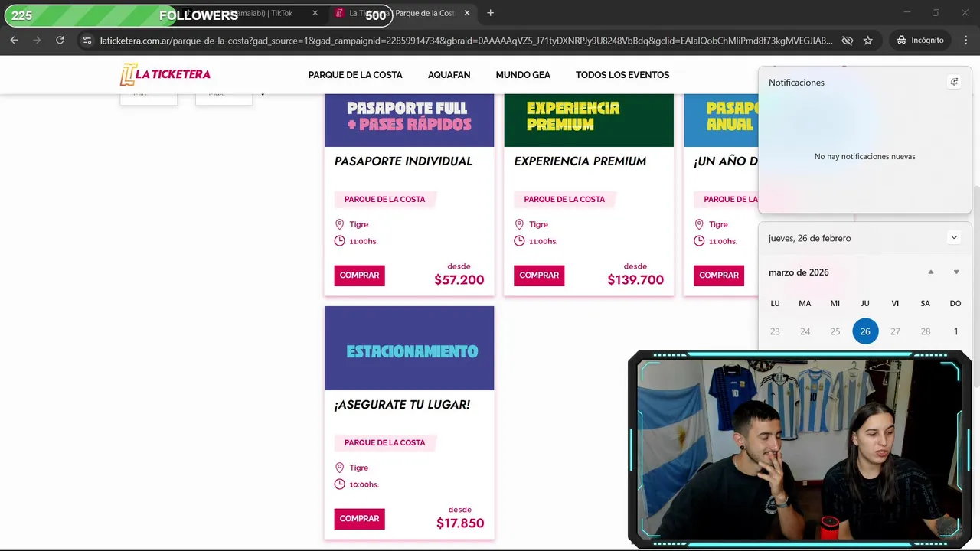The width and height of the screenshot is (980, 551).
Task: Click Parque de la Costa tag on Estacionamiento card
Action: pos(384,443)
